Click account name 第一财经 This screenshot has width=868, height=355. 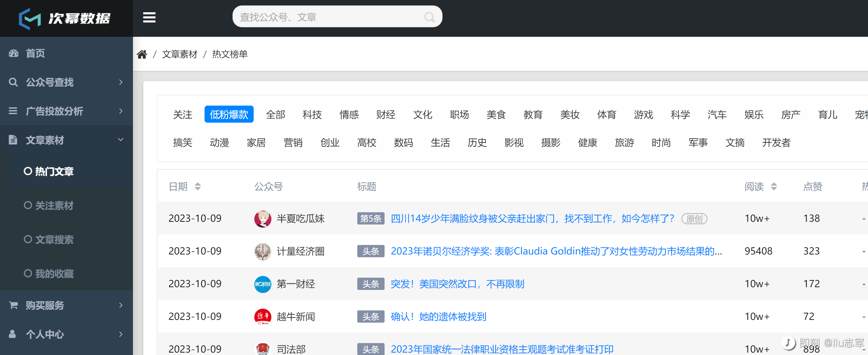296,284
